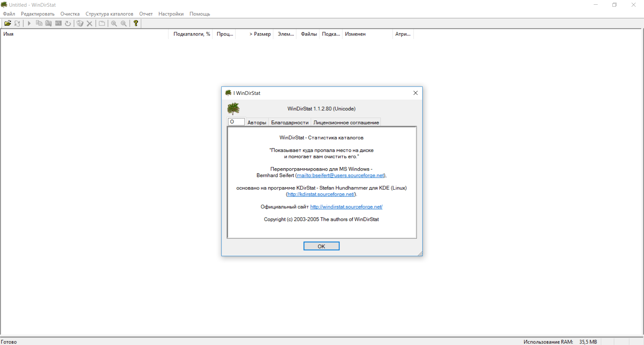Switch to the Благодарности tab
Image resolution: width=644 pixels, height=345 pixels.
click(290, 122)
